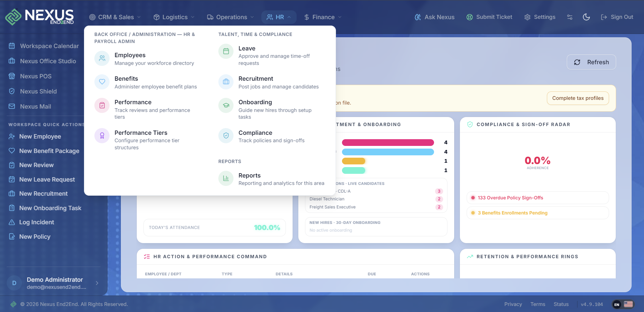Click the Reports bar chart icon
Image resolution: width=644 pixels, height=312 pixels.
(x=226, y=179)
